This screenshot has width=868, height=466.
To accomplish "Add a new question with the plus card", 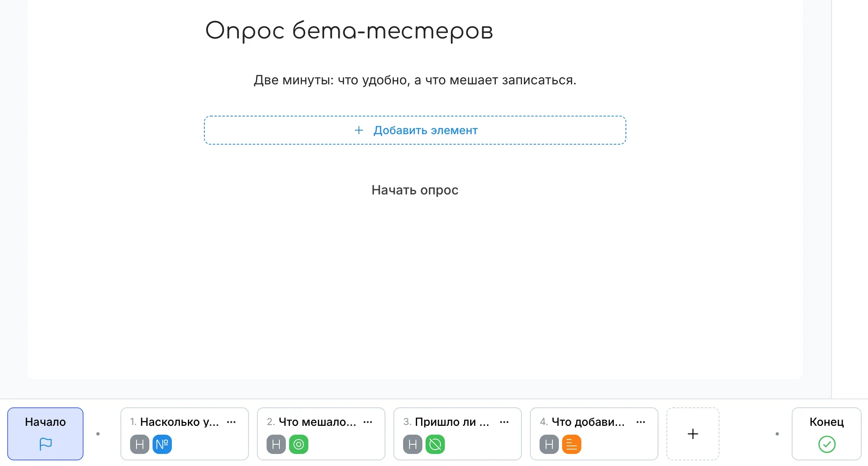I will tap(693, 434).
